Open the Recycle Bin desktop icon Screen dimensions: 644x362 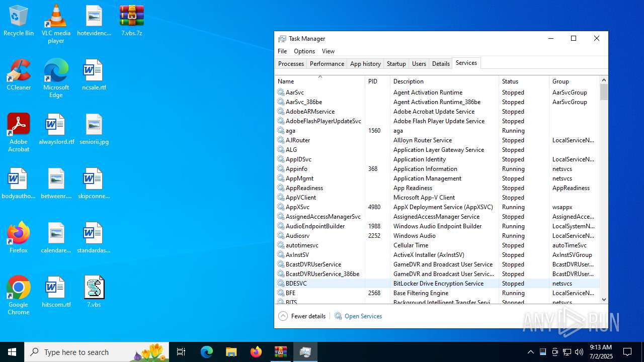(x=19, y=21)
